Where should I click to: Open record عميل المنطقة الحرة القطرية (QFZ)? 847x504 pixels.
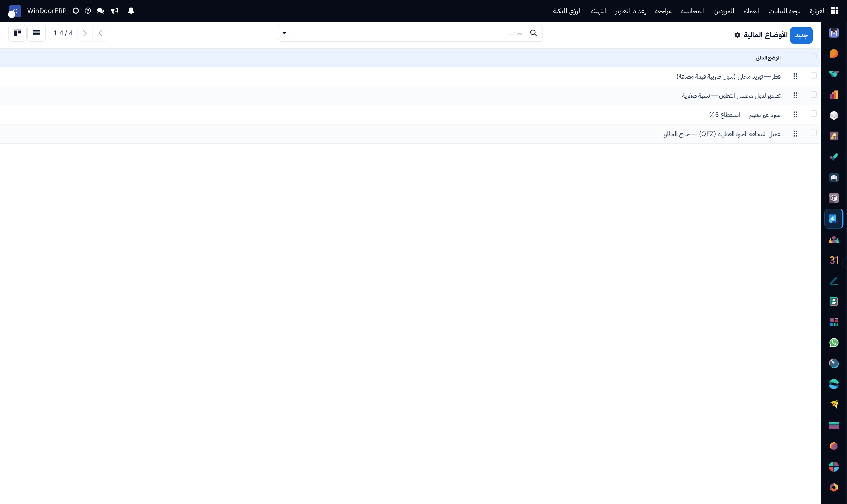[721, 134]
